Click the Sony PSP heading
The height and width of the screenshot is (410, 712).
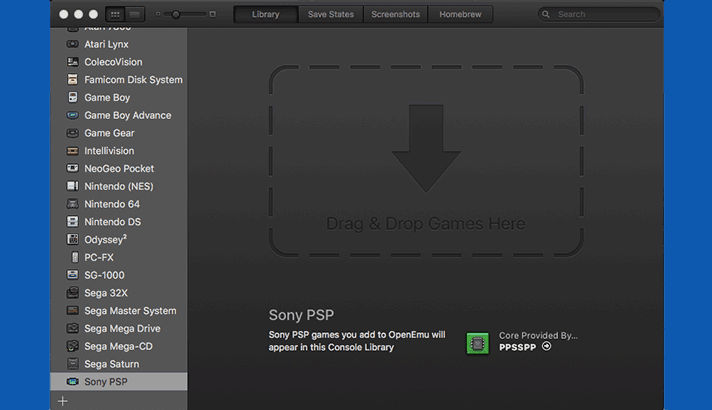[x=301, y=315]
